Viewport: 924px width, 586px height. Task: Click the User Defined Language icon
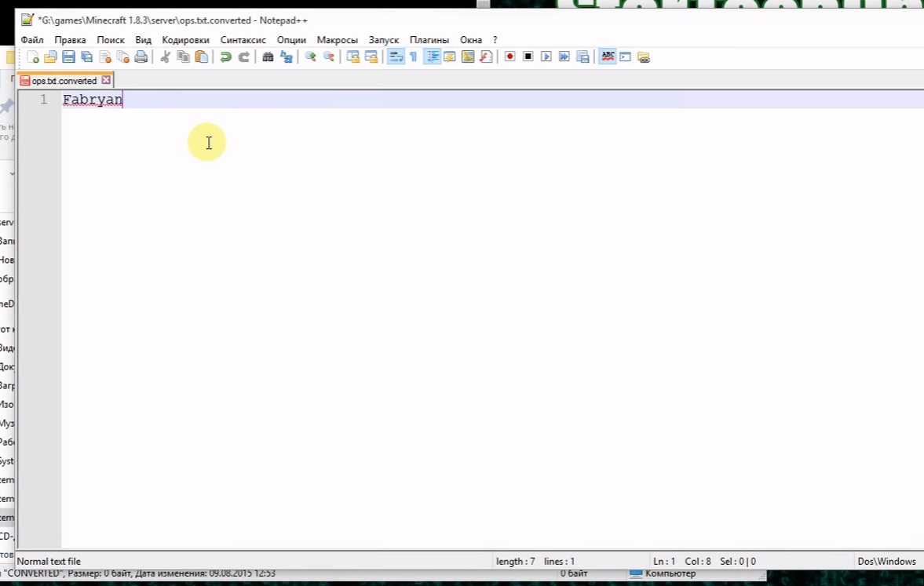click(450, 57)
